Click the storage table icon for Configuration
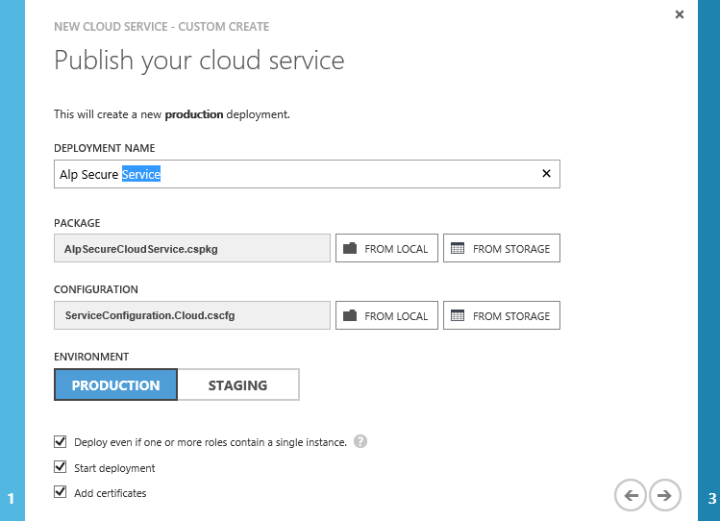The height and width of the screenshot is (521, 720). [x=458, y=316]
